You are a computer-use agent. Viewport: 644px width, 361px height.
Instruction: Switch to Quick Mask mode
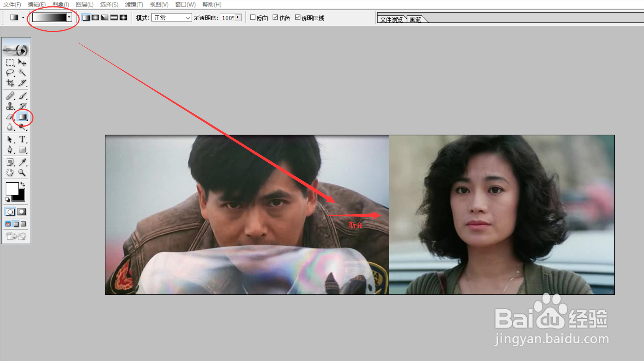click(x=22, y=212)
